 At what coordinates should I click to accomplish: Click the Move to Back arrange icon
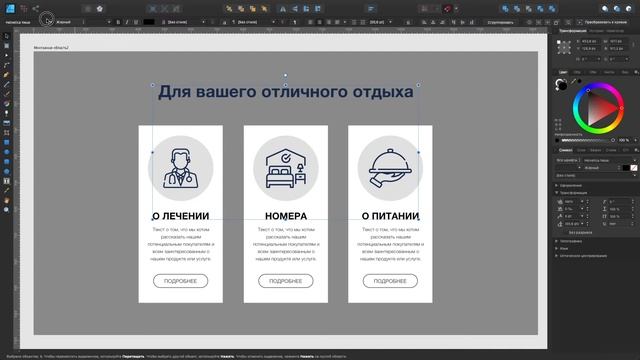point(229,9)
